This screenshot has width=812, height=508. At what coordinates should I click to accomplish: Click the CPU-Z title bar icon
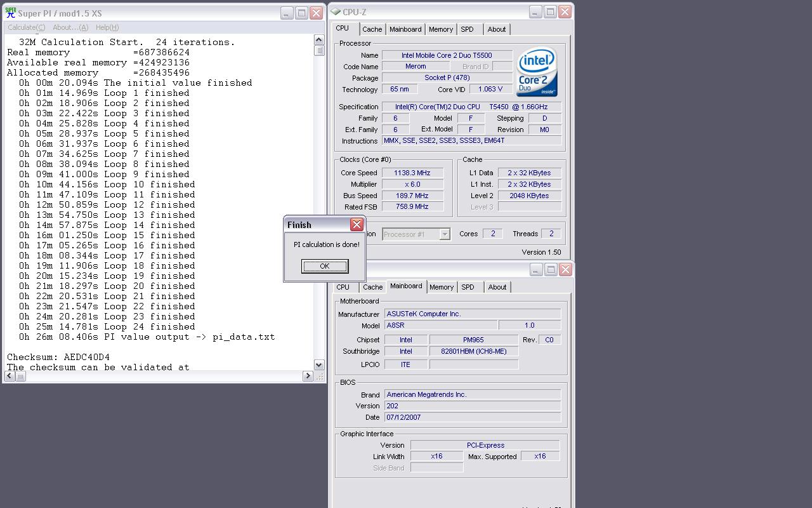[x=336, y=11]
